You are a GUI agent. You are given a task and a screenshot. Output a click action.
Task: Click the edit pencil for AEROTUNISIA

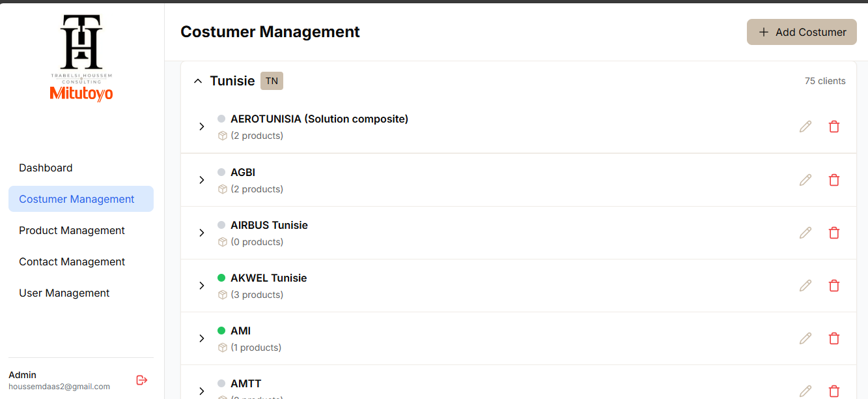pos(805,126)
